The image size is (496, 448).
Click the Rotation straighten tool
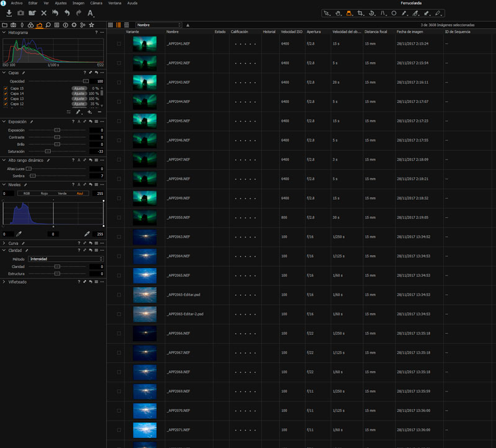(x=371, y=12)
